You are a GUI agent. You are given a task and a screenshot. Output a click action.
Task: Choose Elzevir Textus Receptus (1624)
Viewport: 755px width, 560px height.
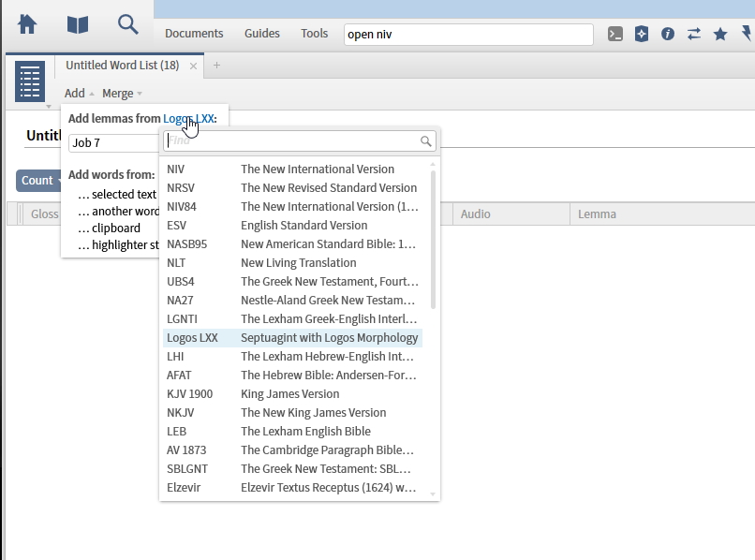(x=293, y=488)
